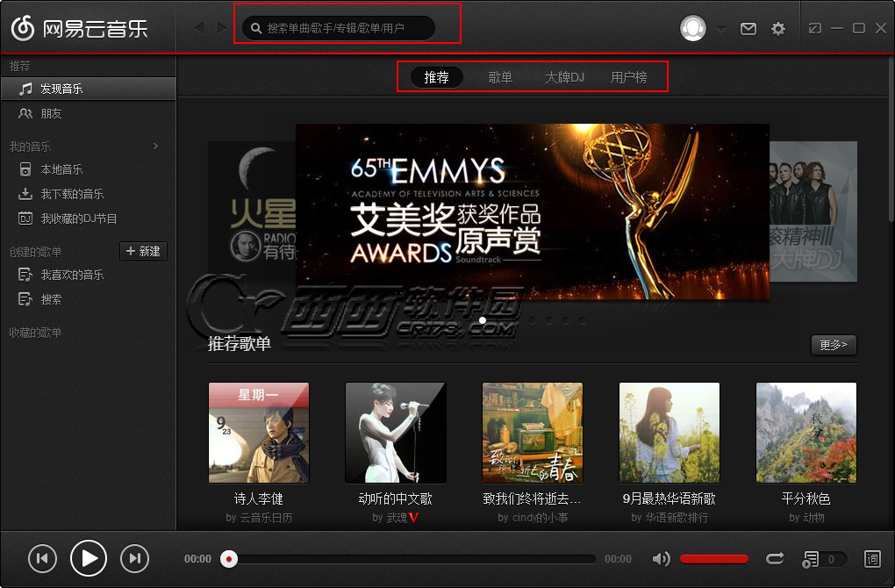The width and height of the screenshot is (895, 588).
Task: Open creator 武魂 profile link
Action: coord(397,518)
